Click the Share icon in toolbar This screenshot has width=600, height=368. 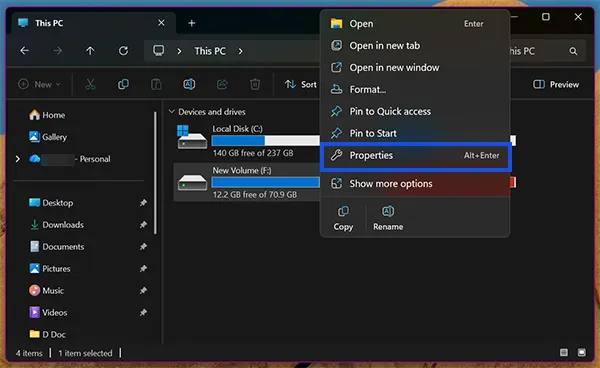click(x=222, y=84)
